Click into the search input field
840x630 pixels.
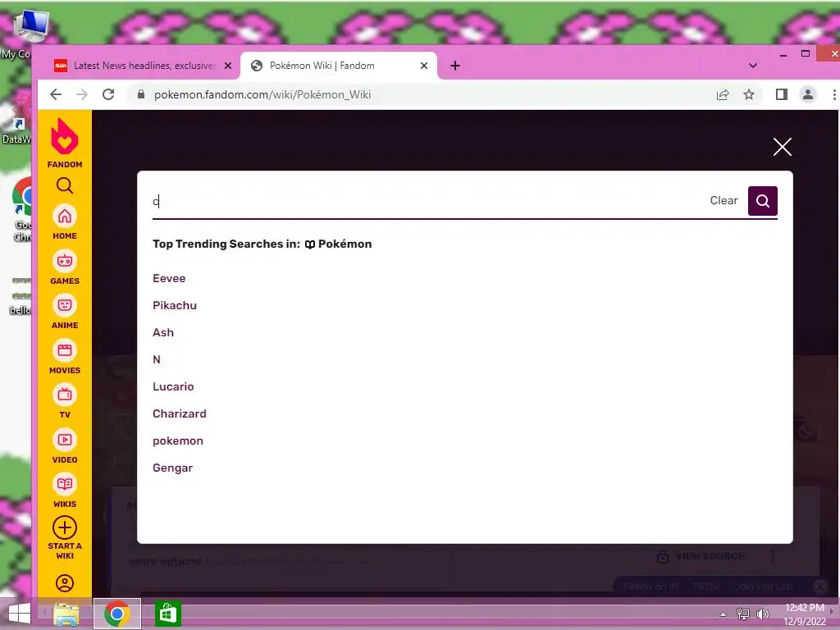[x=428, y=202]
